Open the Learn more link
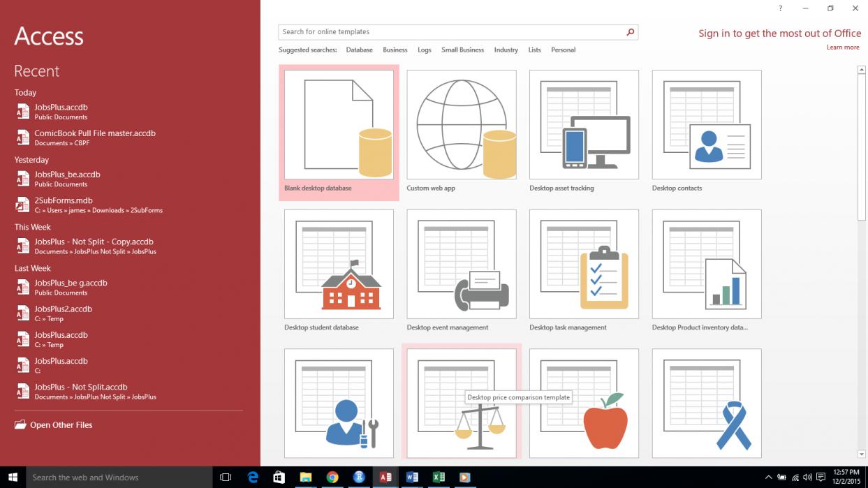The height and width of the screenshot is (488, 868). click(843, 47)
